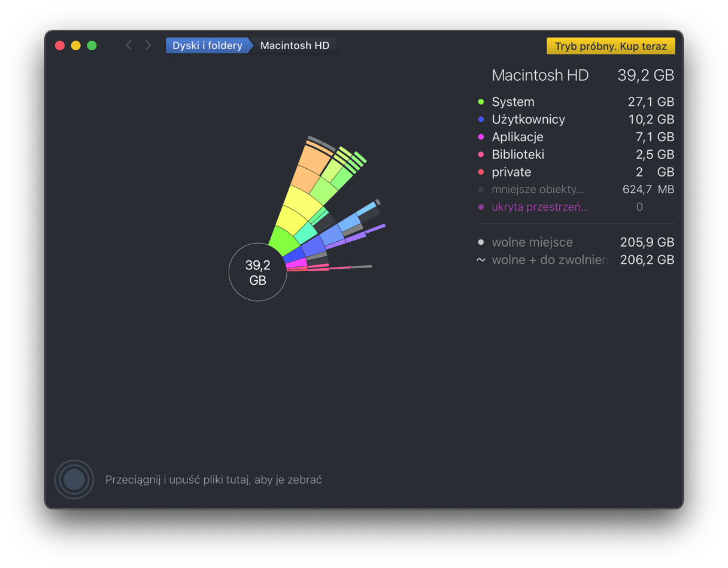Click the red private color dot

click(x=481, y=172)
